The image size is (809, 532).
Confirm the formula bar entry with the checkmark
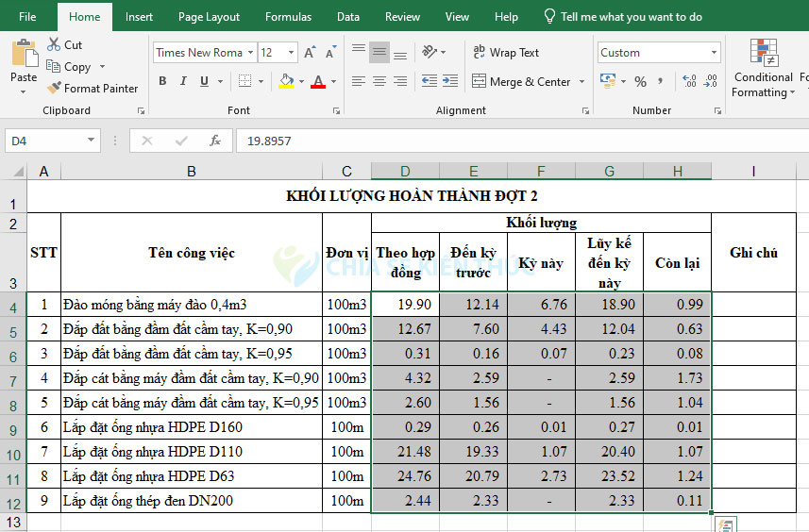pos(181,141)
